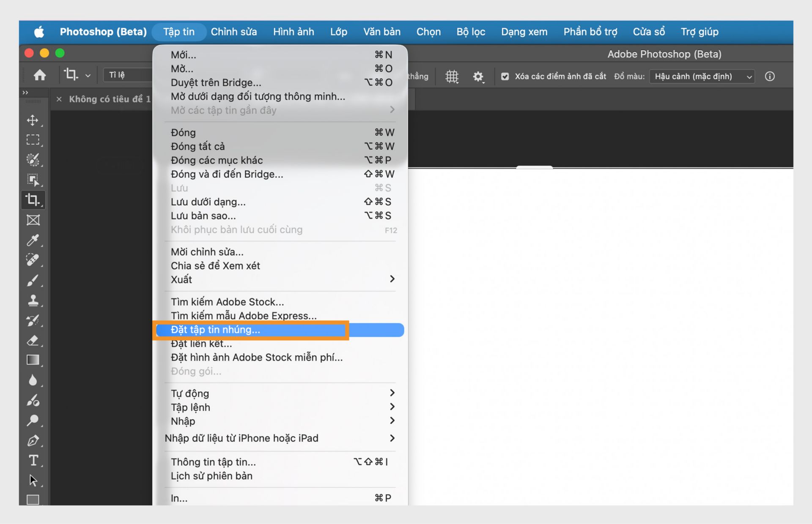The width and height of the screenshot is (812, 524).
Task: Open the 'Bộ lọc' menu
Action: click(470, 32)
